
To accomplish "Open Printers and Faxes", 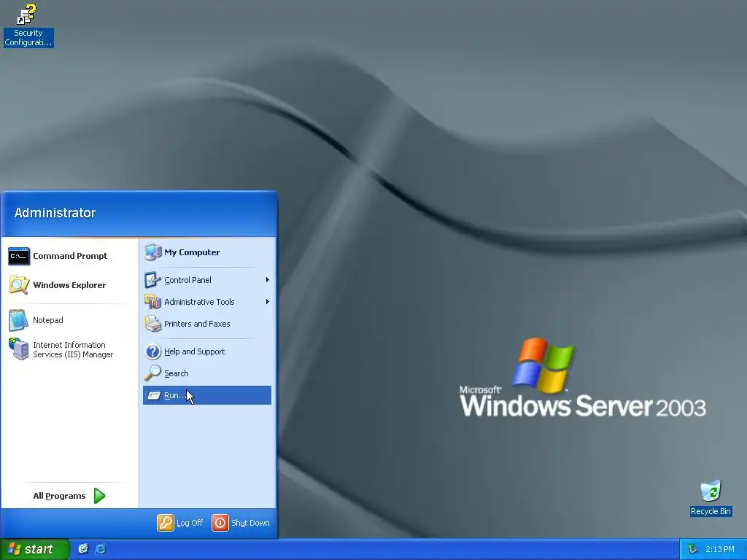I will pyautogui.click(x=206, y=324).
